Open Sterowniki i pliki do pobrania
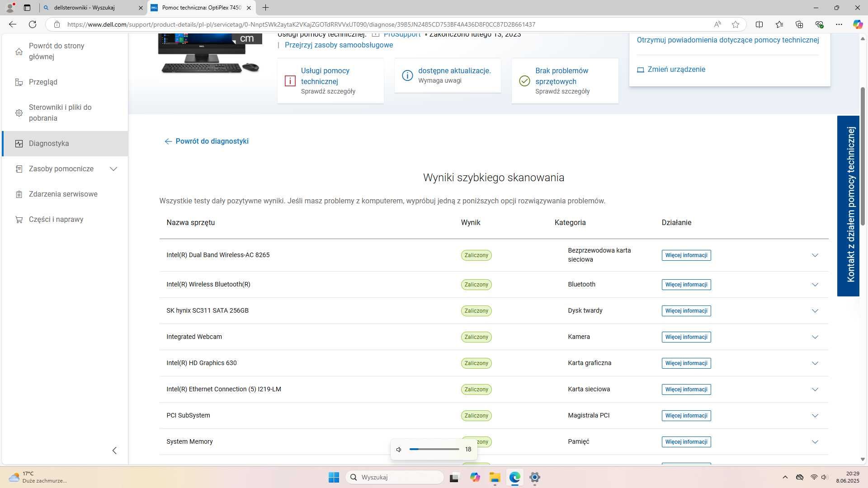The image size is (868, 488). coord(65,113)
